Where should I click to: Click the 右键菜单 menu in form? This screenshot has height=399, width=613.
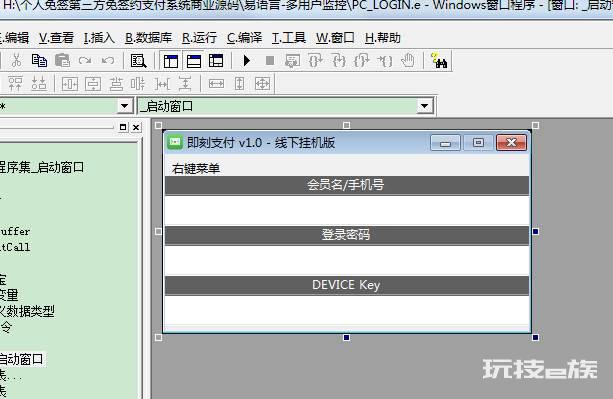coord(196,169)
